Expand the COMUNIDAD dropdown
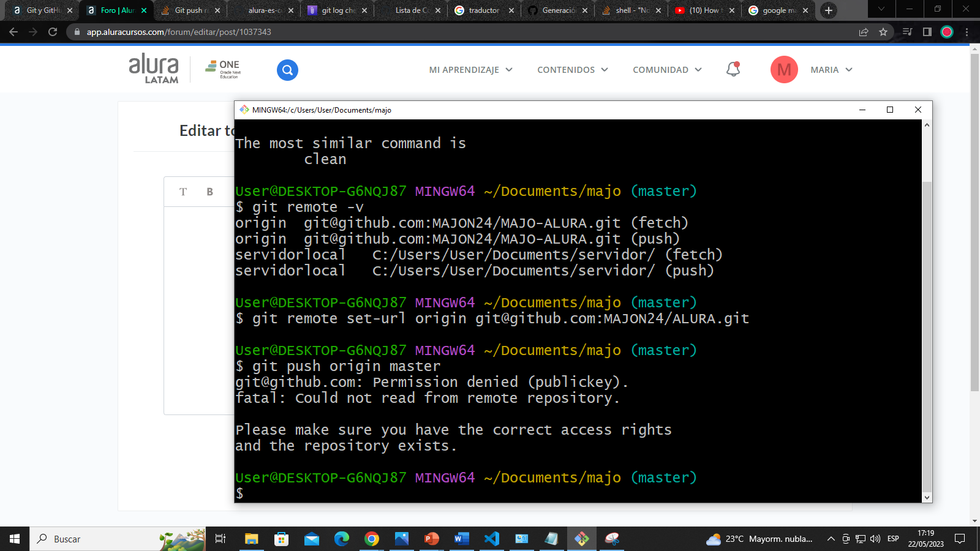 [667, 70]
